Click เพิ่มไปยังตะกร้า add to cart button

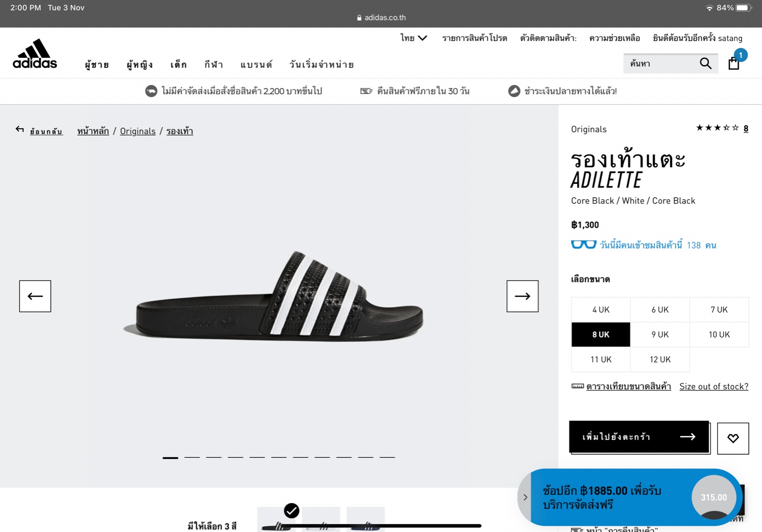639,436
